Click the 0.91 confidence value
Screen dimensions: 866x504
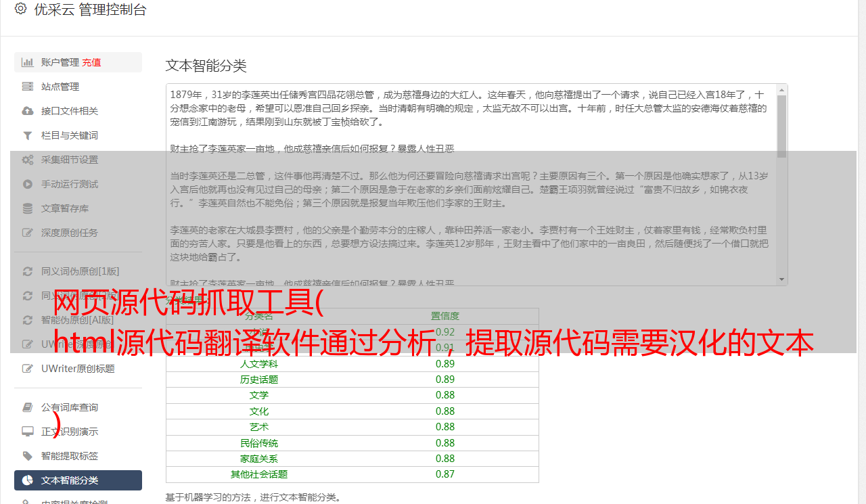pyautogui.click(x=445, y=348)
